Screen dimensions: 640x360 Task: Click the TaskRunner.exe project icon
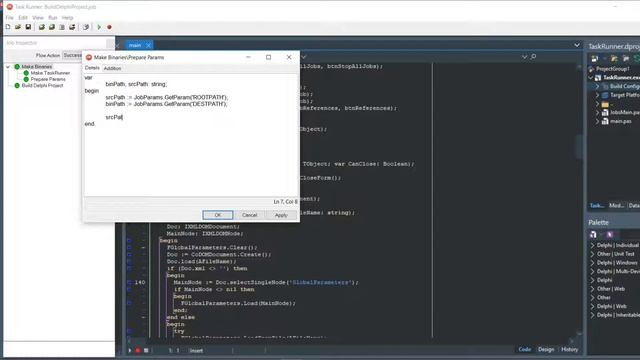point(598,78)
